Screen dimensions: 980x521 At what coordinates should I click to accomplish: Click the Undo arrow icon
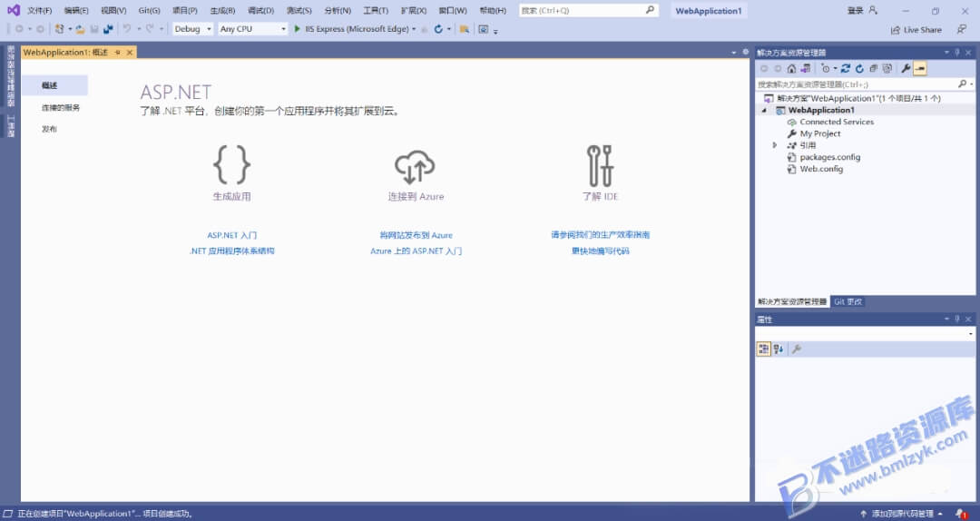[127, 29]
